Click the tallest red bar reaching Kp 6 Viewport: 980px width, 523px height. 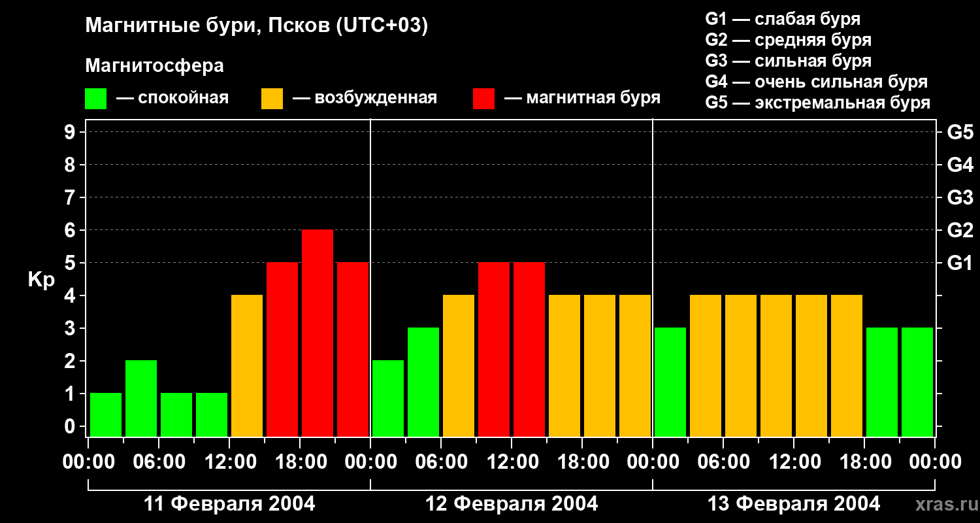point(318,333)
